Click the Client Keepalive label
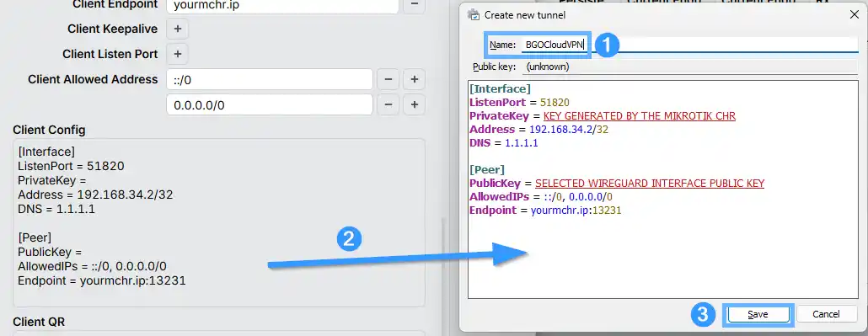Screen dimensions: 868x336 pyautogui.click(x=112, y=29)
